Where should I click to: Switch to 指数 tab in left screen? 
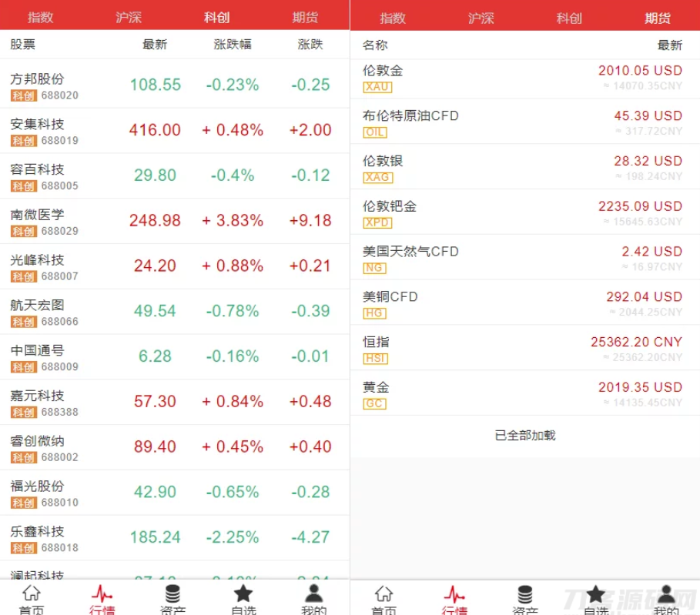tap(40, 18)
